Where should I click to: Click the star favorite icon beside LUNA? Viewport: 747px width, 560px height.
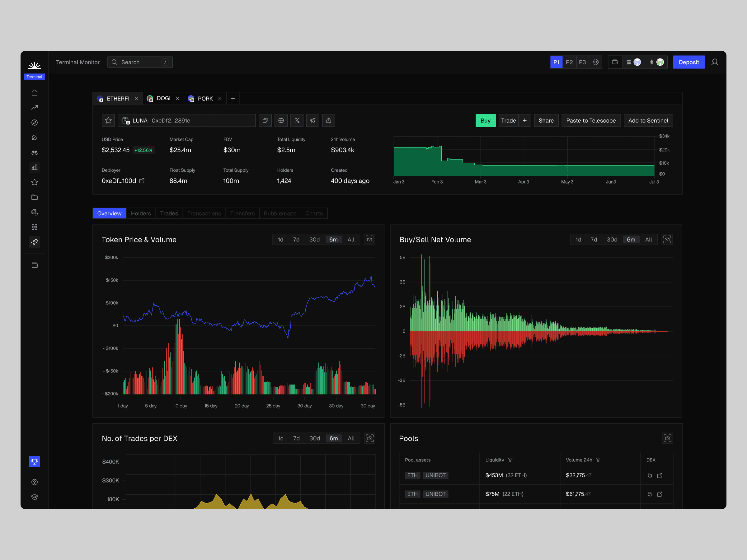(x=108, y=120)
